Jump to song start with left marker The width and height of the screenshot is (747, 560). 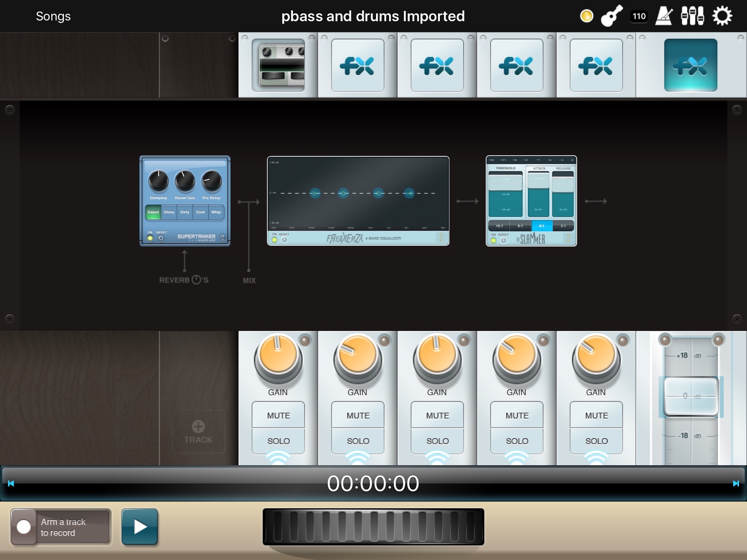[x=11, y=483]
